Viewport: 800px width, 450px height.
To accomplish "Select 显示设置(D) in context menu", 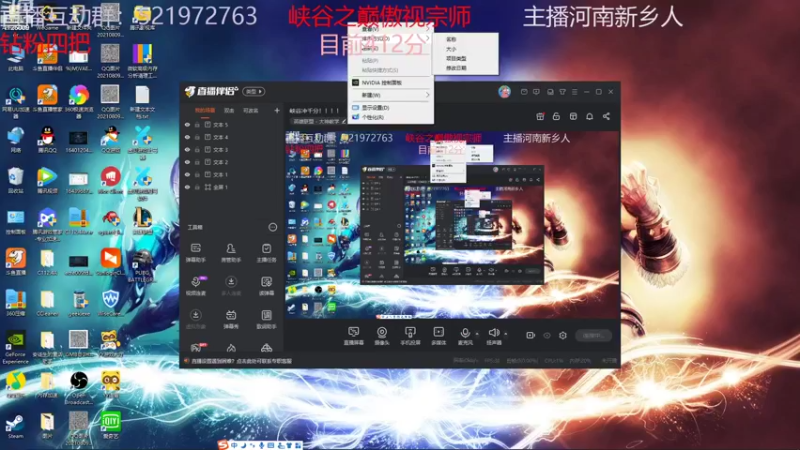I will tap(391, 108).
